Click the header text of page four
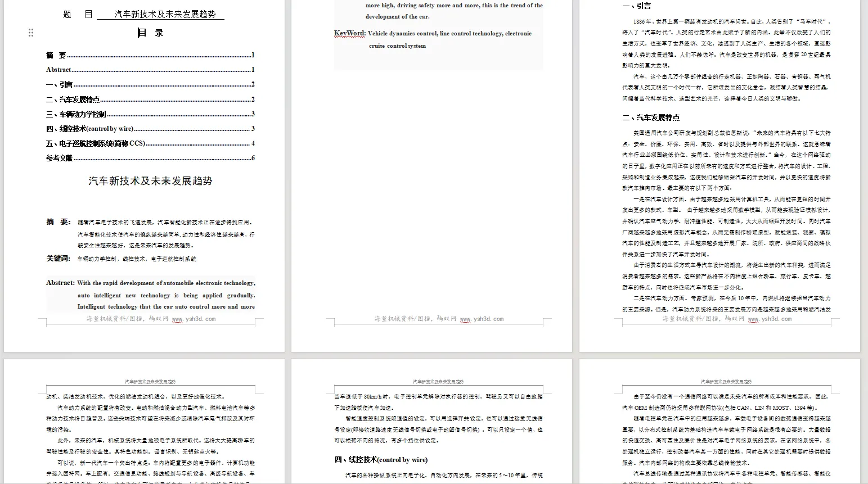Screen dimensions: 868x484 click(x=150, y=381)
